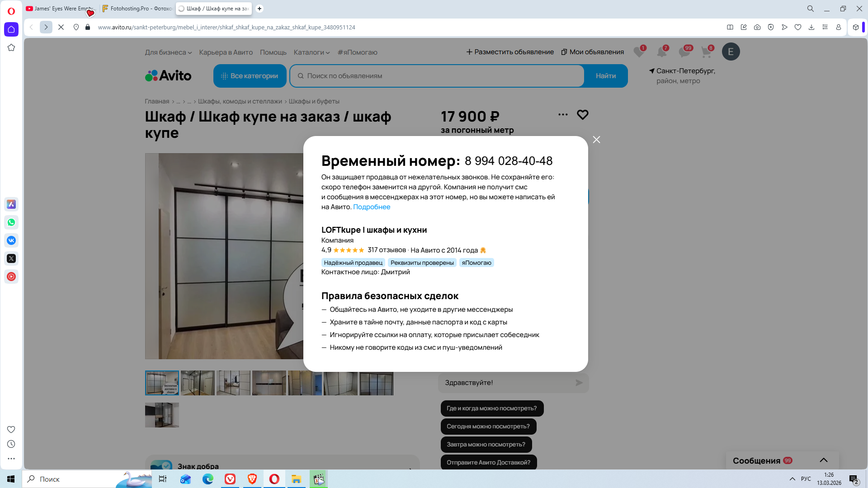
Task: Expand the Для бизнеса dropdown
Action: (168, 52)
